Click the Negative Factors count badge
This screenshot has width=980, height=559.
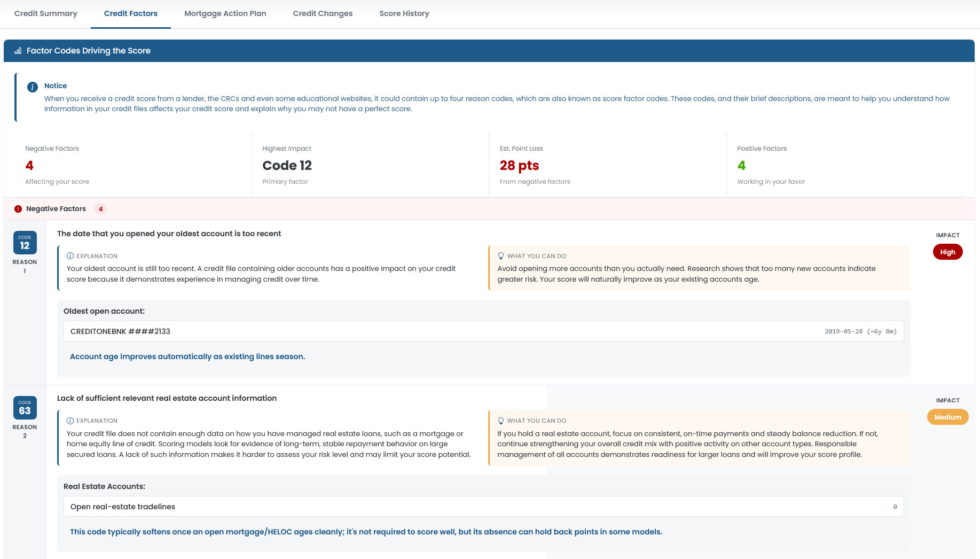point(100,209)
